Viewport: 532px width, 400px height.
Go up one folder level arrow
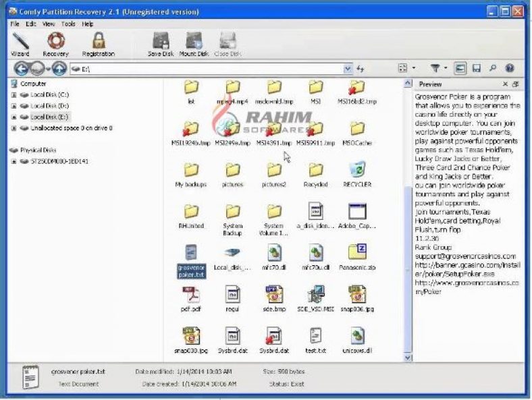point(59,69)
